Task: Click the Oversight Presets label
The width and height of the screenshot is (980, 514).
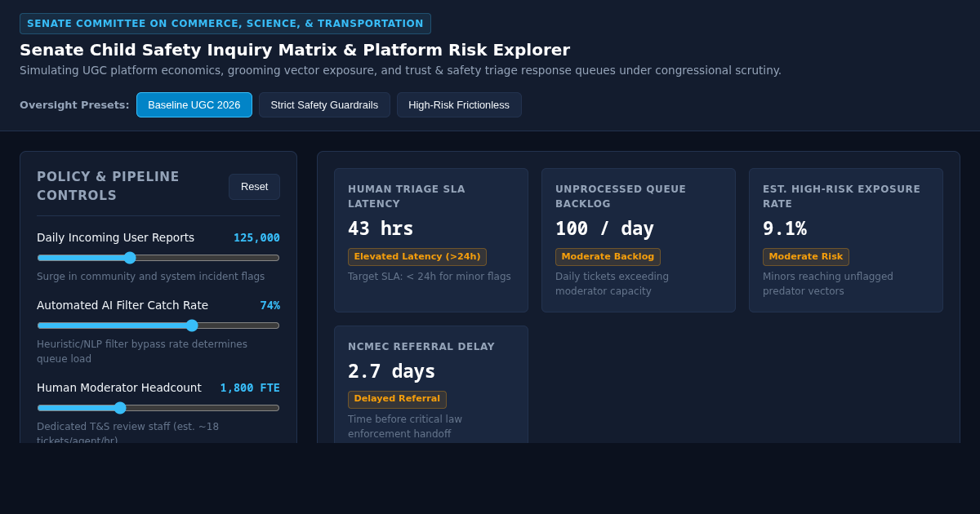Action: click(74, 105)
